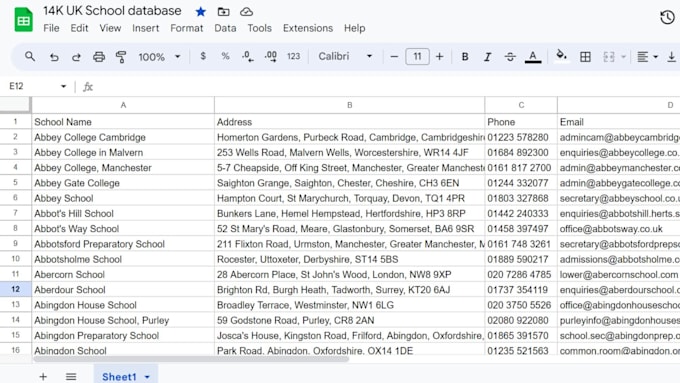This screenshot has width=680, height=383.
Task: Select cell Aberdour School
Action: click(x=123, y=289)
